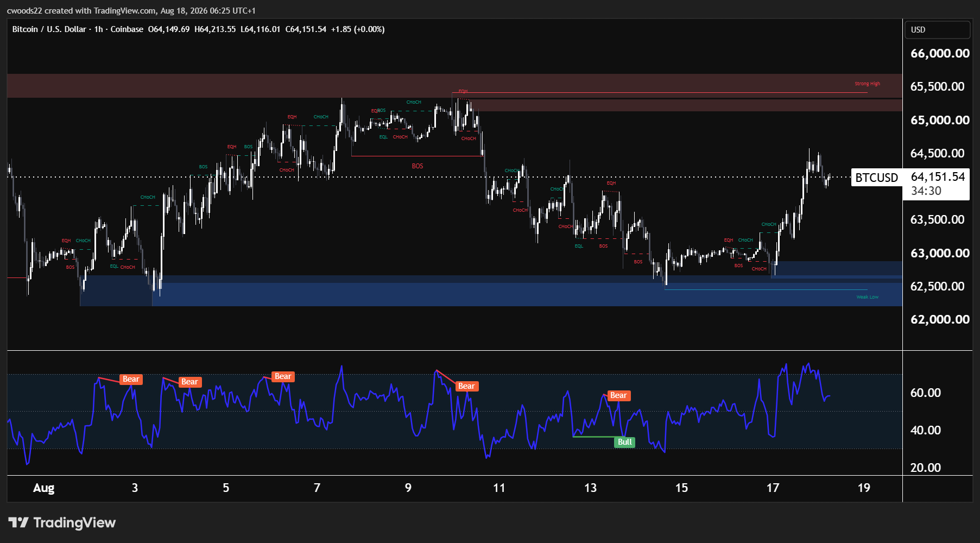Screen dimensions: 980x543
Task: Select the chart title "Bitcoin / U.S. Dollar"
Action: coord(49,29)
